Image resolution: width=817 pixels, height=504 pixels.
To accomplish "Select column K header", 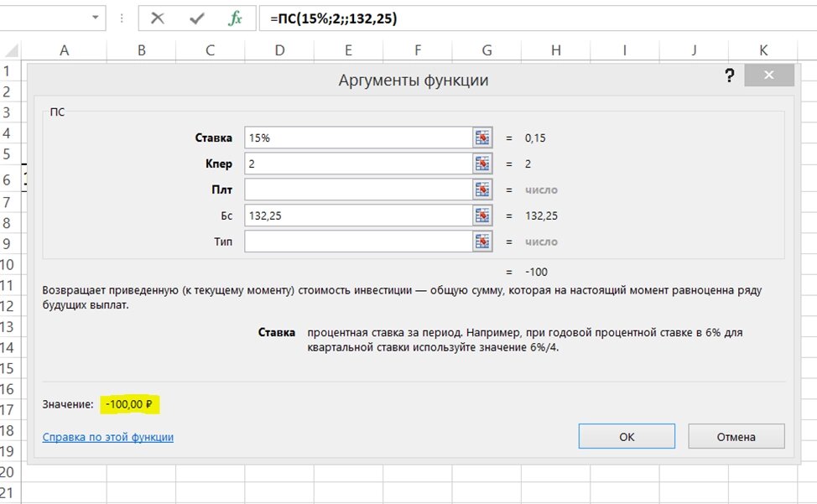I will pyautogui.click(x=763, y=50).
